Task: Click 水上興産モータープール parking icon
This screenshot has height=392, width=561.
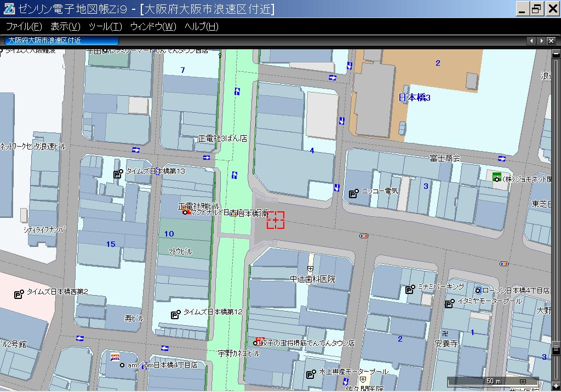Action: [311, 374]
